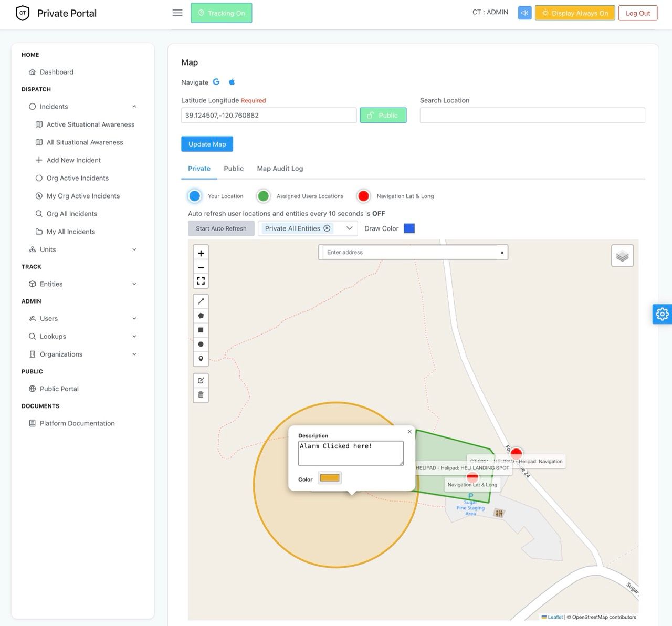
Task: Open the map layers control
Action: [x=622, y=256]
